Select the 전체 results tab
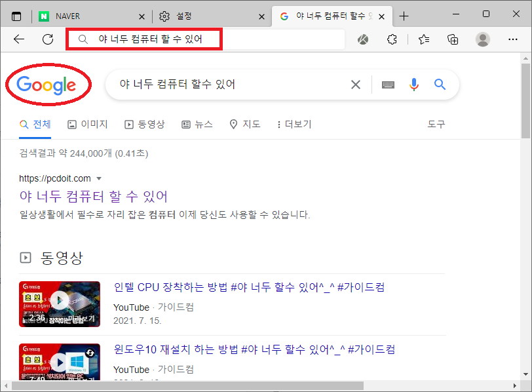The image size is (532, 392). click(x=35, y=125)
